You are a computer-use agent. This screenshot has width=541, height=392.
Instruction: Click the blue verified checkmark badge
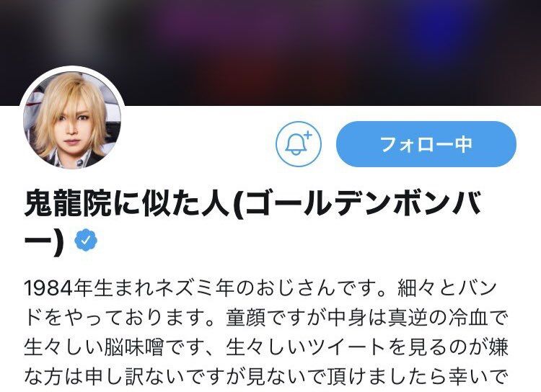(x=86, y=239)
